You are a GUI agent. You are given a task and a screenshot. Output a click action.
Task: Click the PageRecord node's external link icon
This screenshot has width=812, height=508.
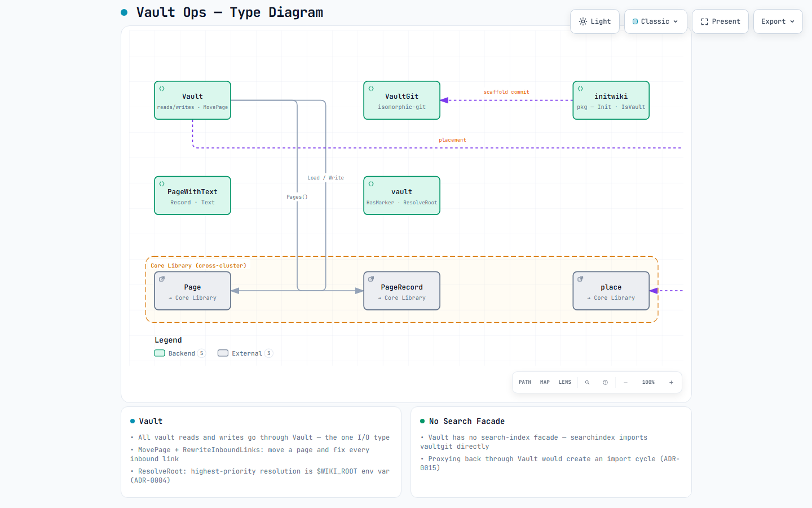[371, 279]
